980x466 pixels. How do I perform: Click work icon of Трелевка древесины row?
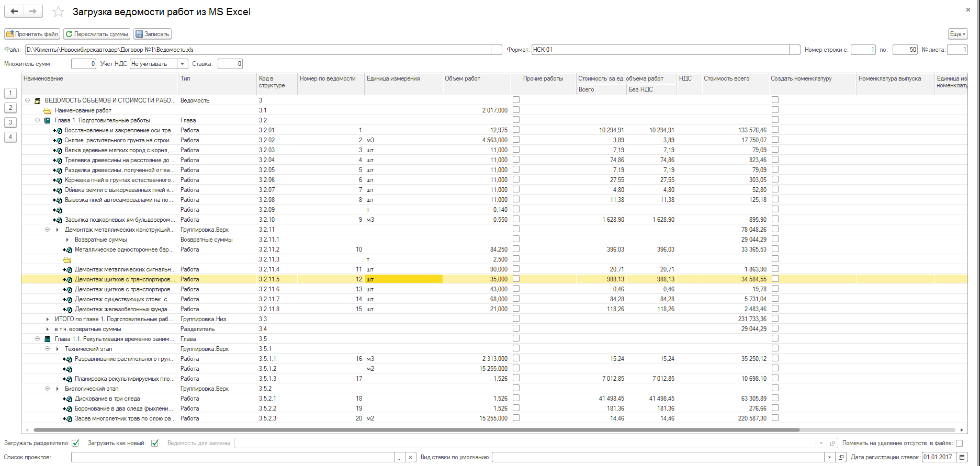(58, 160)
